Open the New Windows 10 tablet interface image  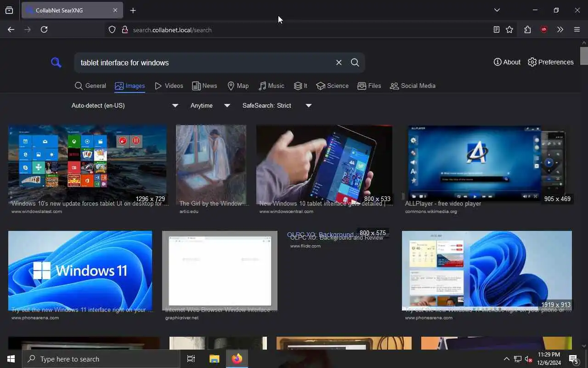click(324, 164)
